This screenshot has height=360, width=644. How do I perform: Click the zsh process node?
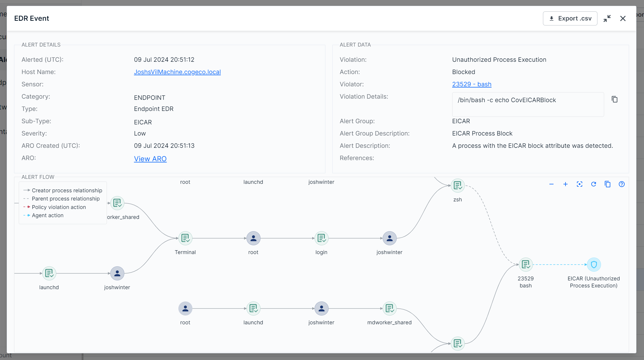click(x=457, y=186)
